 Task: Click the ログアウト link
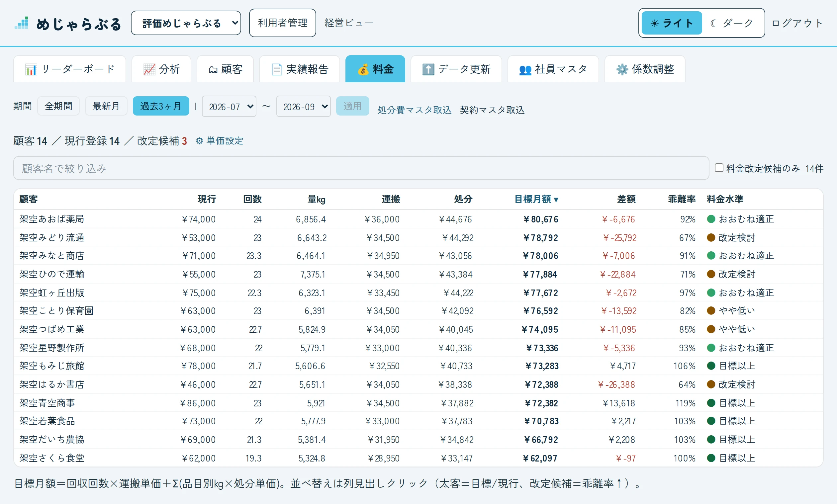797,23
